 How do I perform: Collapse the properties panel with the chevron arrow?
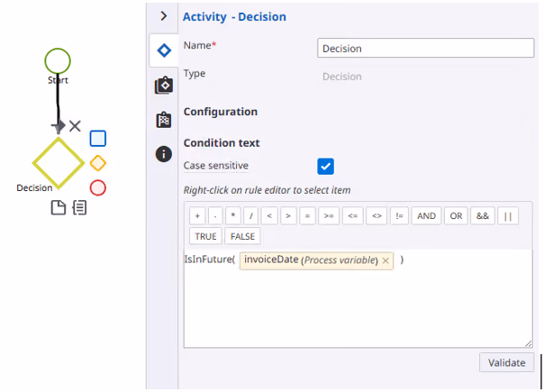[164, 16]
